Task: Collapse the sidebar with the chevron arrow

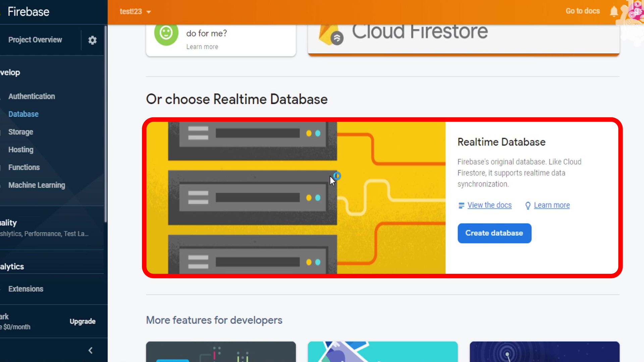Action: click(x=90, y=350)
